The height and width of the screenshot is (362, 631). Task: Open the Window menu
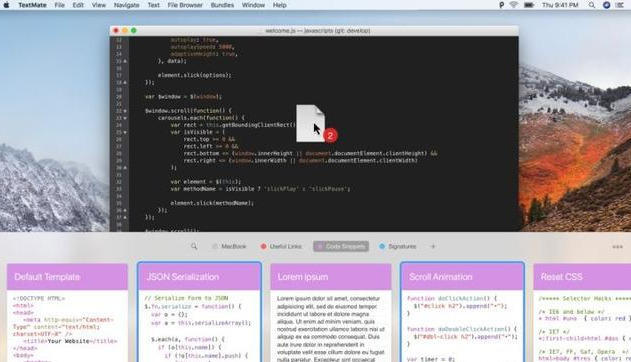tap(253, 5)
